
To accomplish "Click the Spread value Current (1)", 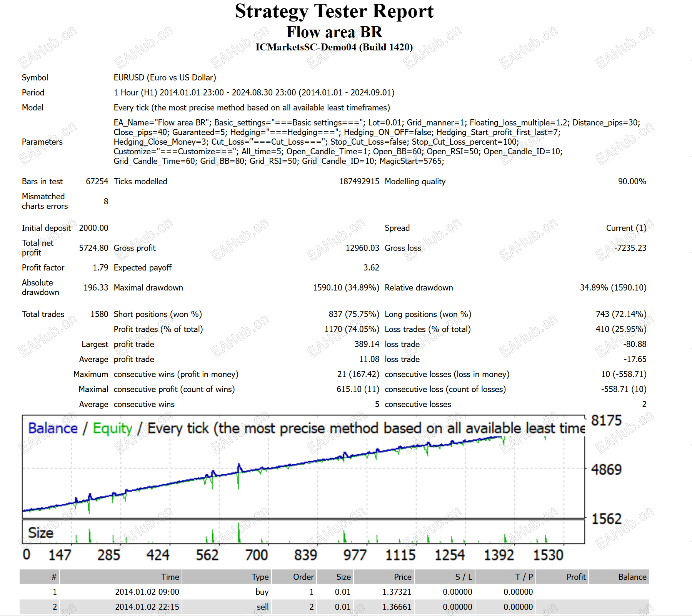I will tap(626, 228).
